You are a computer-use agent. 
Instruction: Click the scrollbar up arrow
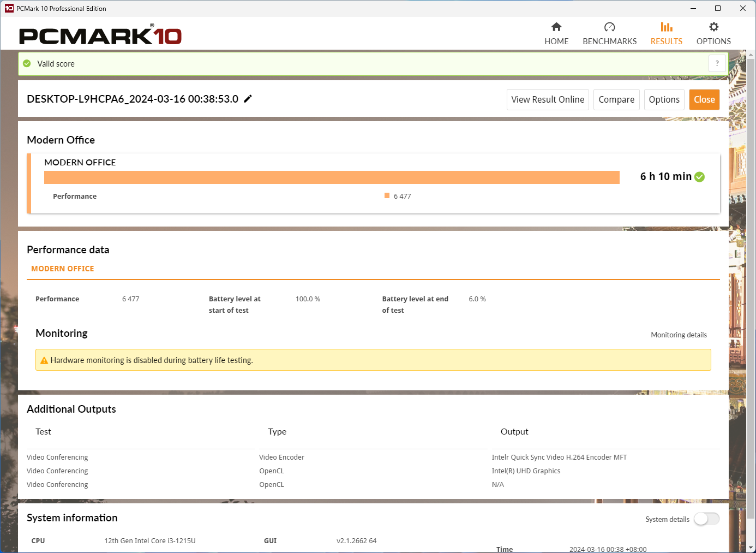click(751, 55)
